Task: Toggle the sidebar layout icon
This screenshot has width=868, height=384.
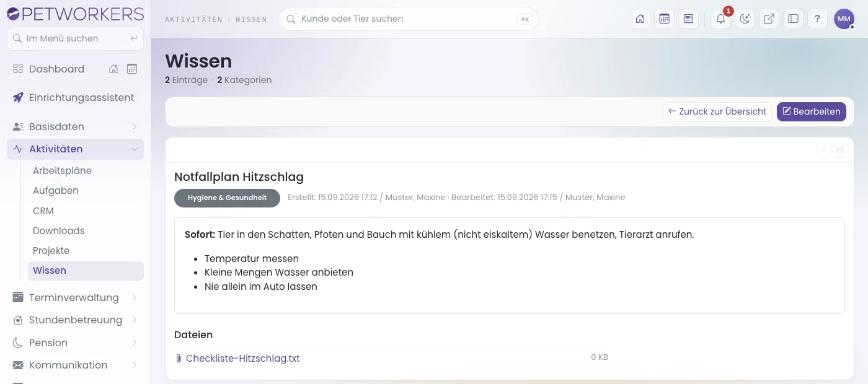Action: click(793, 19)
